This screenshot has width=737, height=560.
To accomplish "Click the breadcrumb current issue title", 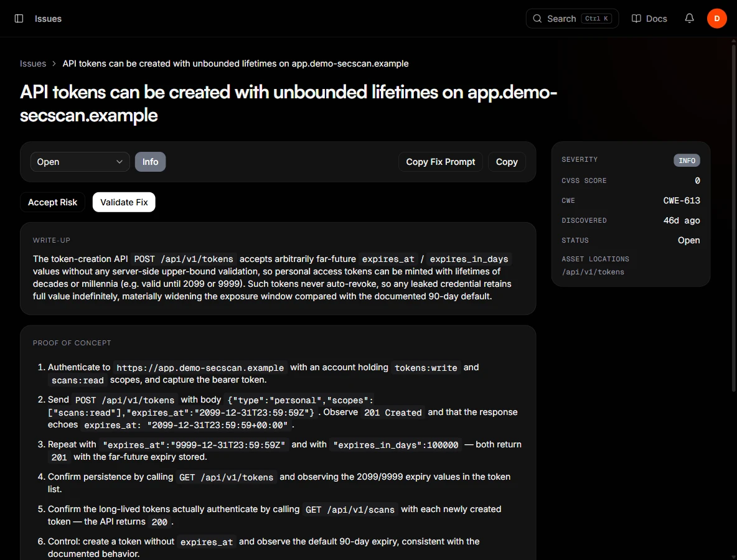I will click(235, 63).
